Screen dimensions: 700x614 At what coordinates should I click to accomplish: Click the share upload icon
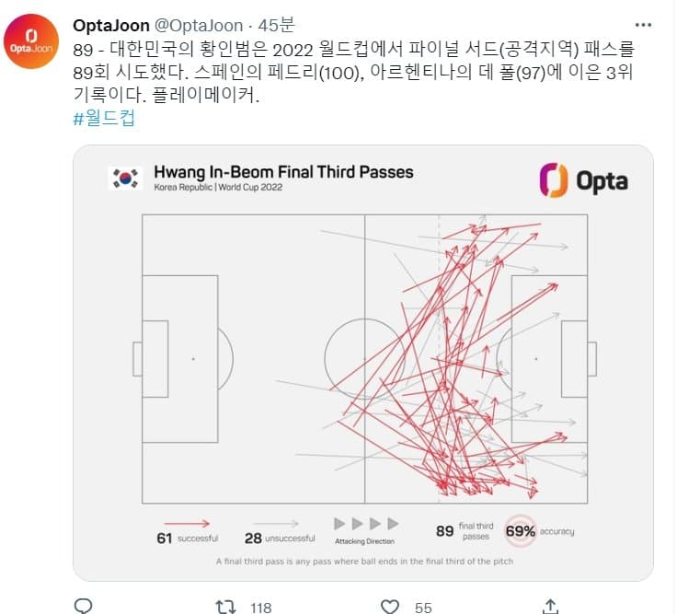tap(550, 605)
